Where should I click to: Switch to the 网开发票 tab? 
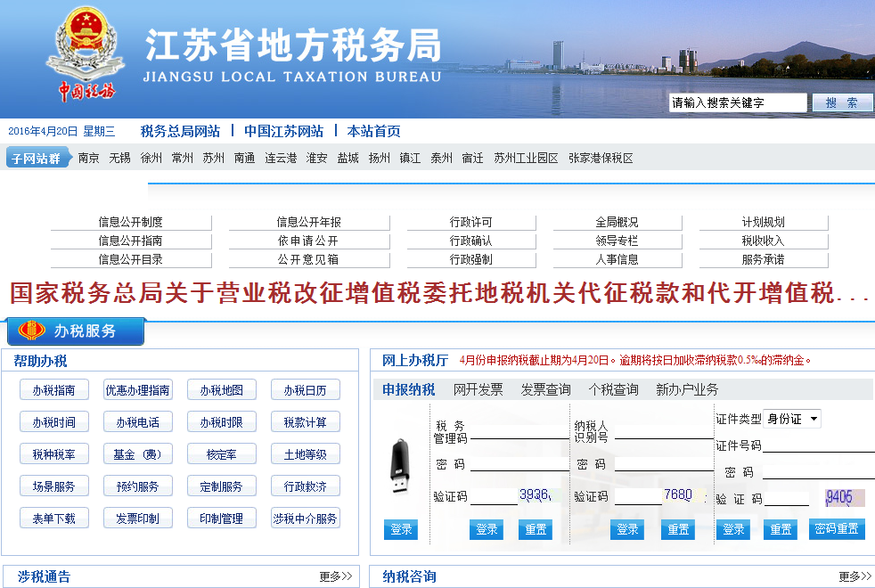pyautogui.click(x=478, y=389)
